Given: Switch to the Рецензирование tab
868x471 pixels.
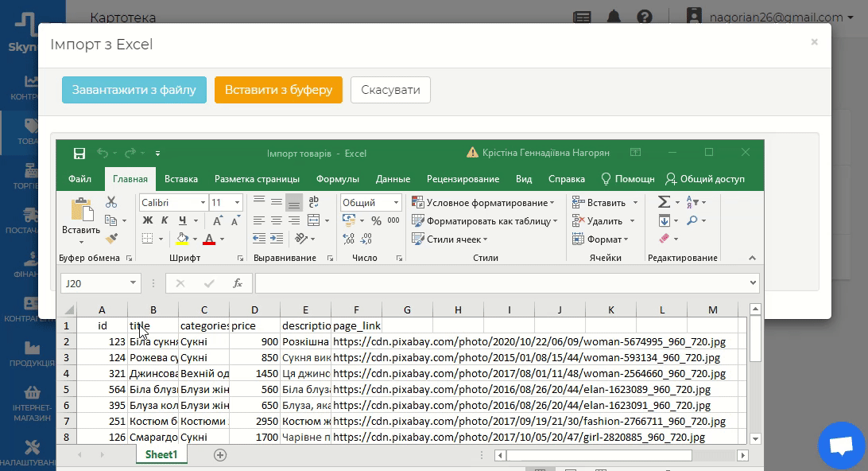Looking at the screenshot, I should coord(463,179).
